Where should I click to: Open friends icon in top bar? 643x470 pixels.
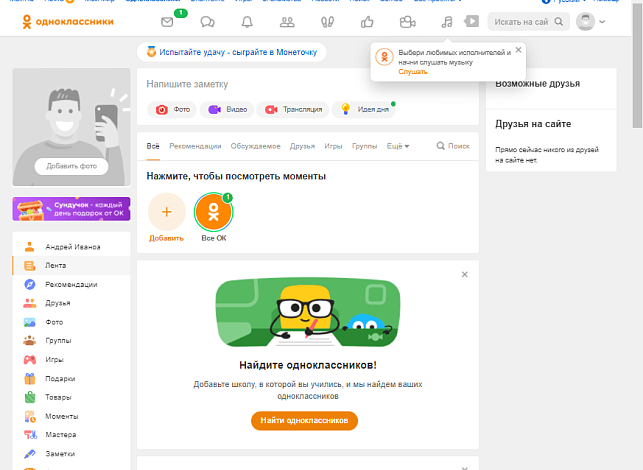[287, 21]
